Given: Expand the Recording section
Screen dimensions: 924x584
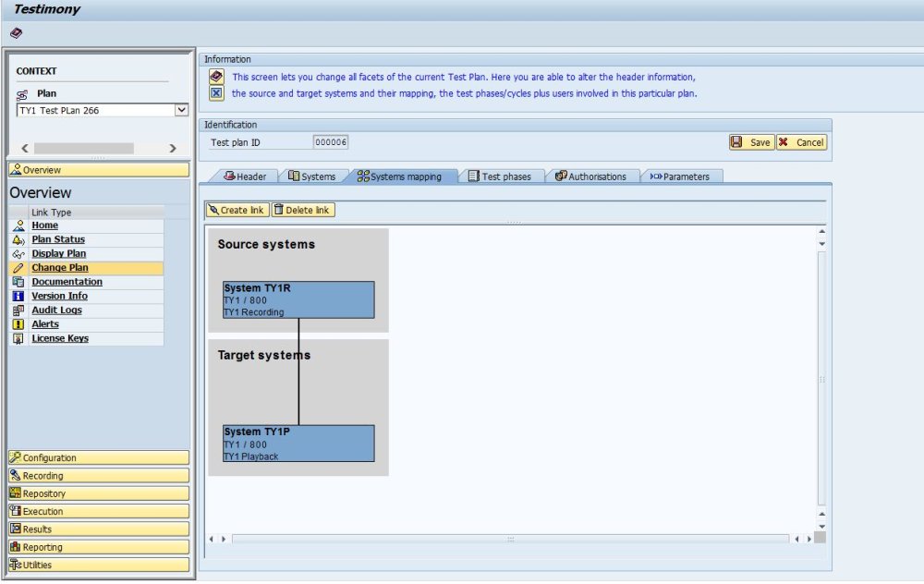Looking at the screenshot, I should tap(99, 476).
